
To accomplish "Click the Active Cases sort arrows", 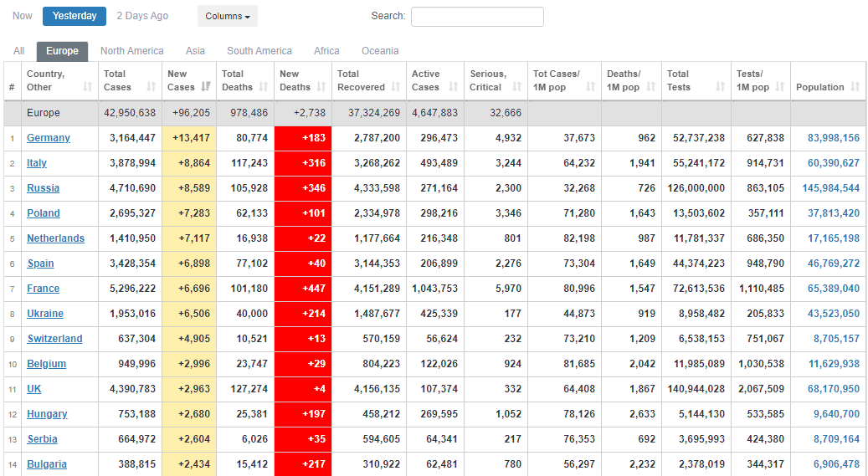I will click(453, 87).
